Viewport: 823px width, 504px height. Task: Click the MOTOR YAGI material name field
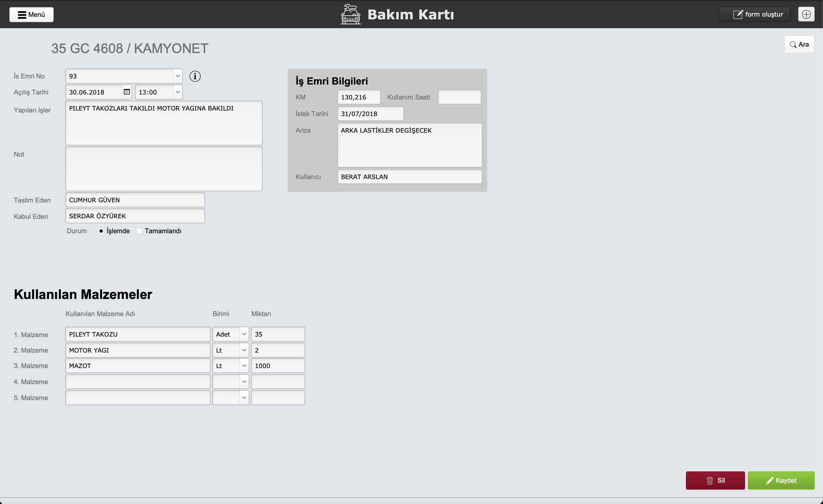[138, 350]
